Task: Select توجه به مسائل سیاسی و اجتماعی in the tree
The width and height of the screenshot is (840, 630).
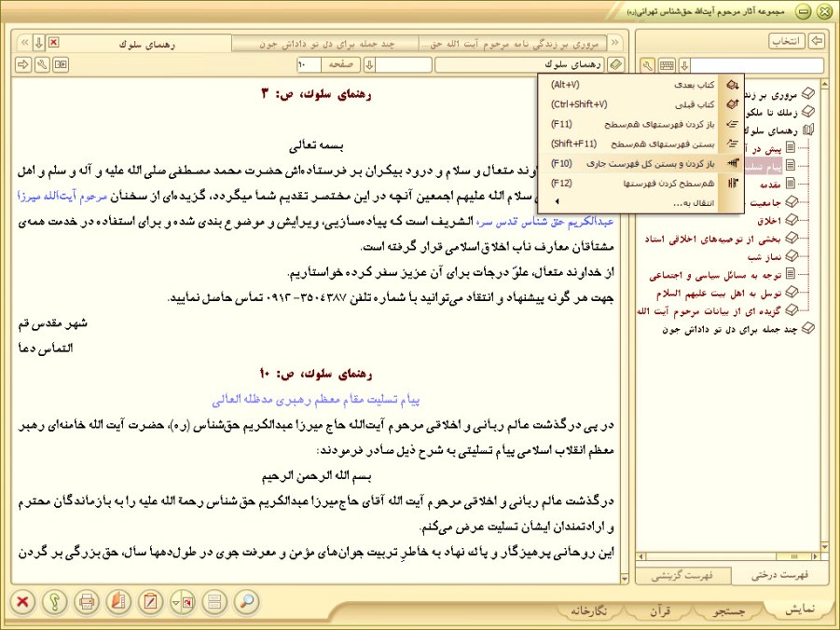Action: [x=715, y=275]
